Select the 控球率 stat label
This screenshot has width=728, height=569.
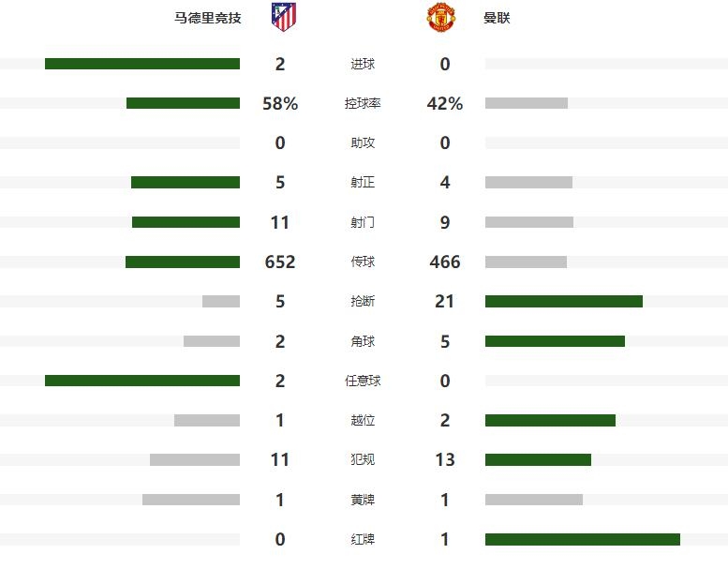(363, 103)
